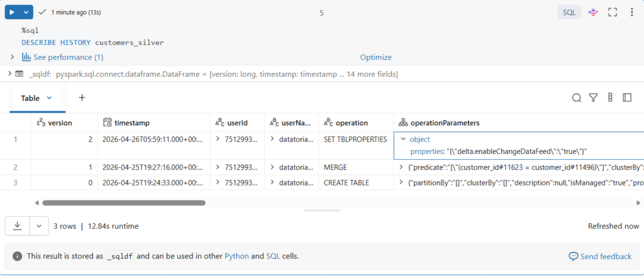Image resolution: width=644 pixels, height=276 pixels.
Task: Open the run options dropdown arrow
Action: (26, 12)
